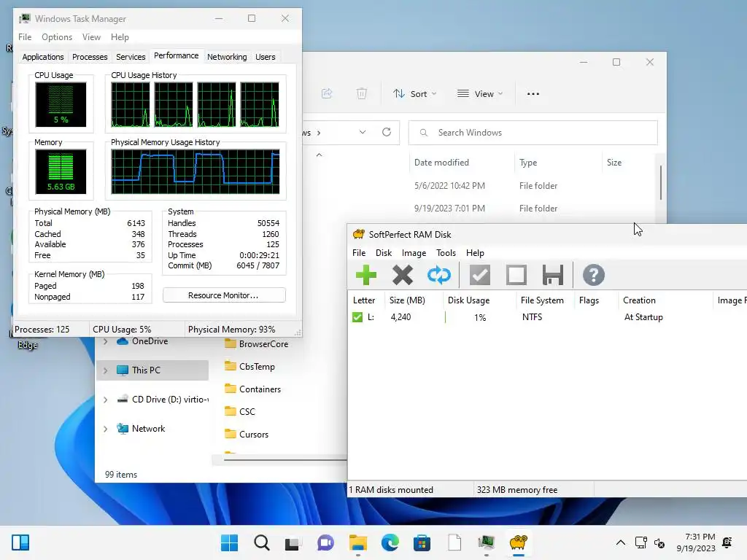Open address bar history dropdown chevron
This screenshot has height=560, width=747.
point(363,133)
